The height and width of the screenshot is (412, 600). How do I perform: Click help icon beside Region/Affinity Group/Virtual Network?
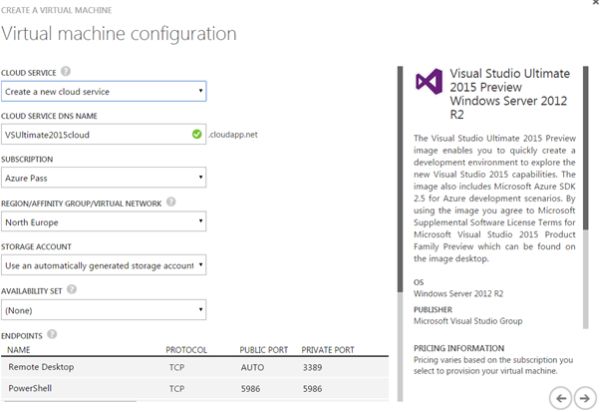(x=171, y=202)
